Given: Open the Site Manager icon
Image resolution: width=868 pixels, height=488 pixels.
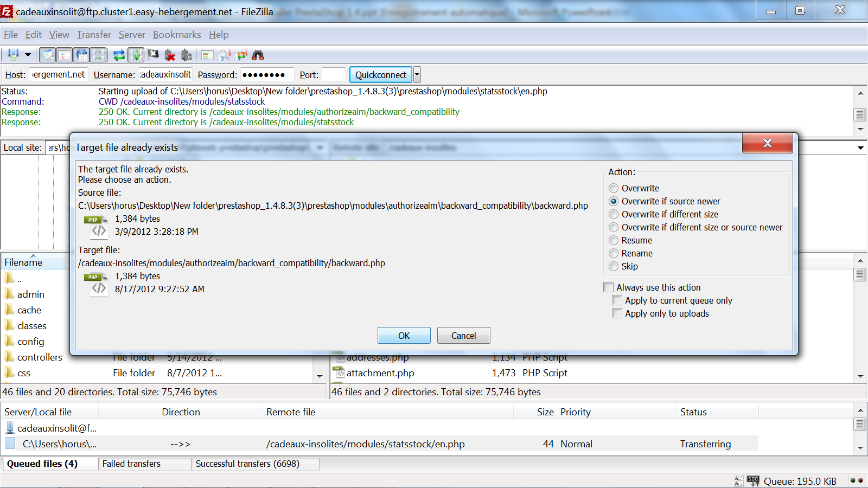Looking at the screenshot, I should (x=13, y=55).
